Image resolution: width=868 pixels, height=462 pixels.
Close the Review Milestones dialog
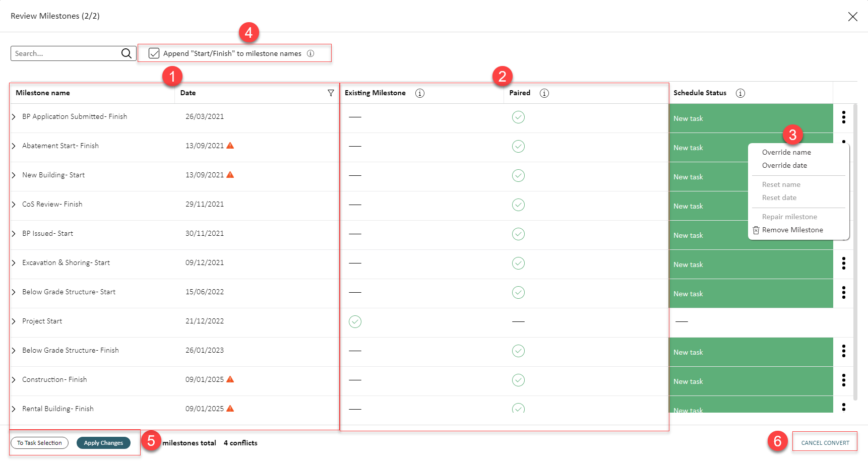(x=852, y=17)
